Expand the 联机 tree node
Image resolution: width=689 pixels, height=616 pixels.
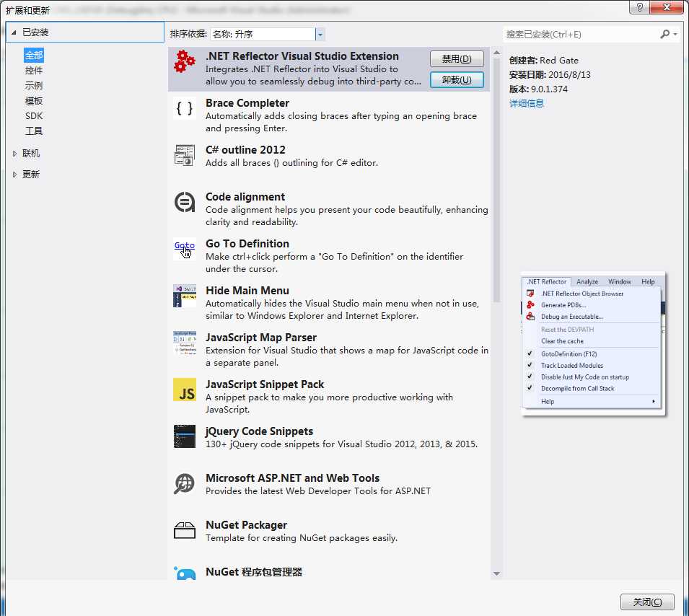(14, 154)
